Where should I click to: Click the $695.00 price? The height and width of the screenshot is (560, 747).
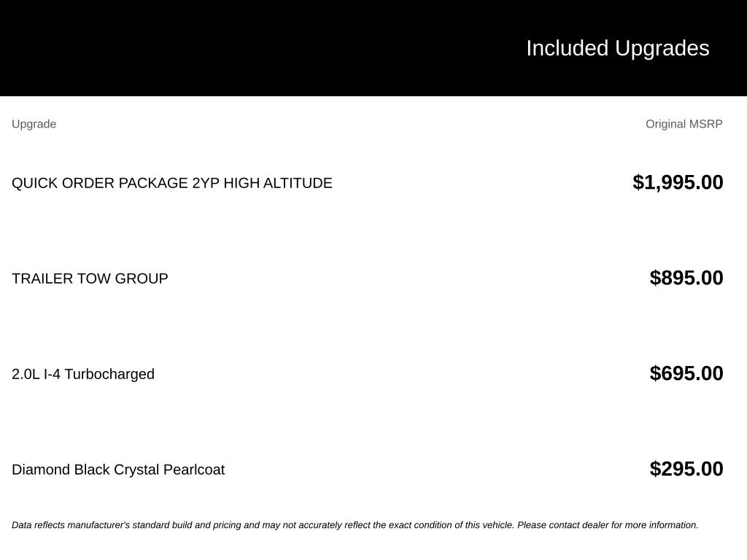click(x=686, y=373)
